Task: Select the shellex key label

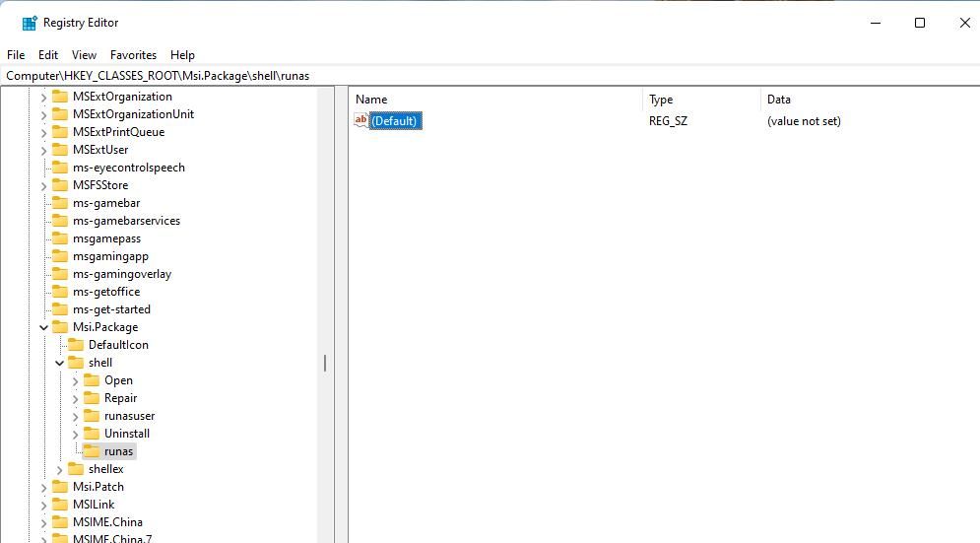Action: (x=106, y=469)
